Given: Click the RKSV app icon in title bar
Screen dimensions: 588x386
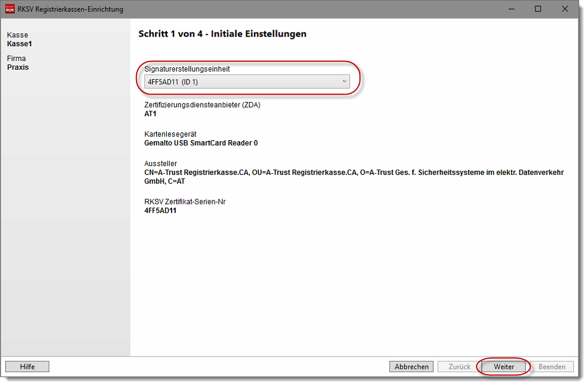Looking at the screenshot, I should click(x=10, y=9).
